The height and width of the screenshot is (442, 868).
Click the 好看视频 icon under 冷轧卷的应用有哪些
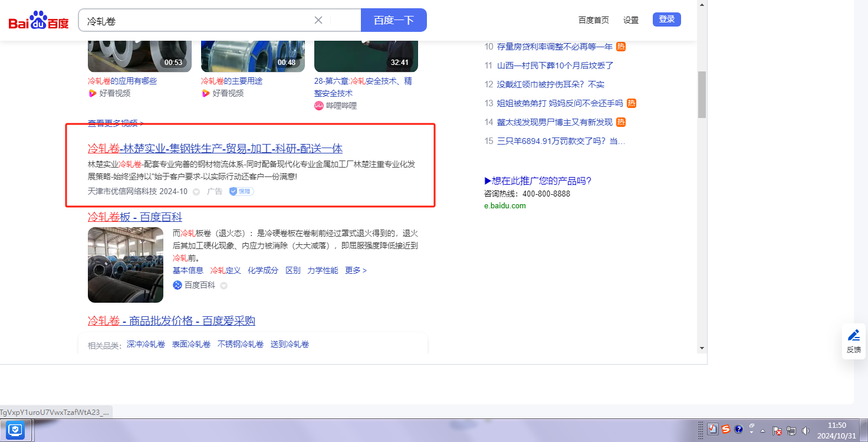click(92, 93)
